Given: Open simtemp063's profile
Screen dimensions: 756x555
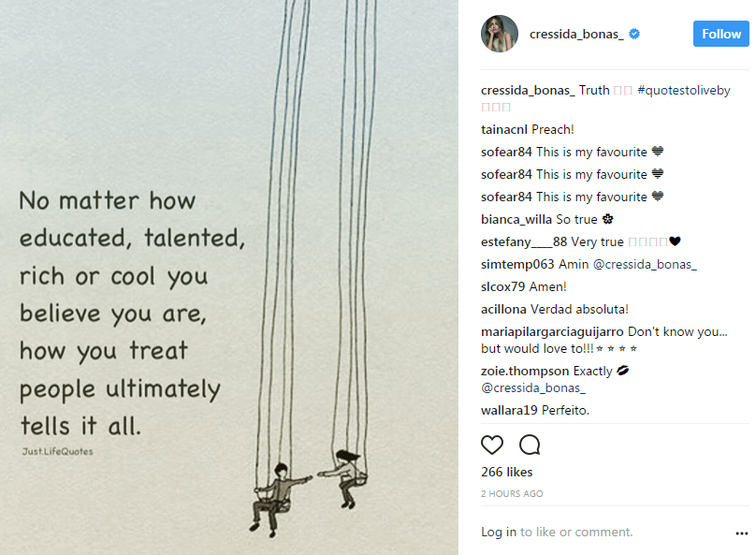Looking at the screenshot, I should click(517, 264).
